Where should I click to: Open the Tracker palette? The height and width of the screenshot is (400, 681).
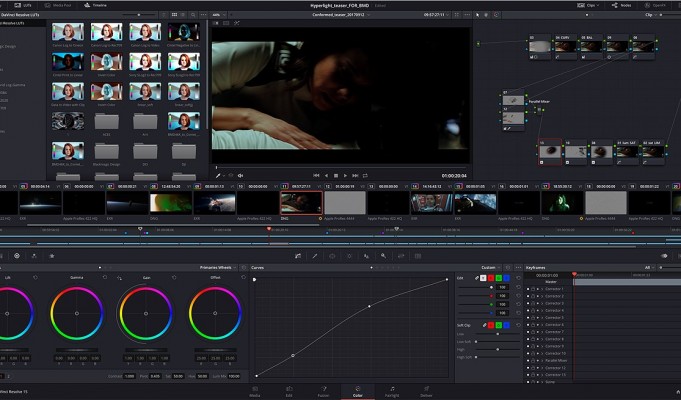click(349, 256)
